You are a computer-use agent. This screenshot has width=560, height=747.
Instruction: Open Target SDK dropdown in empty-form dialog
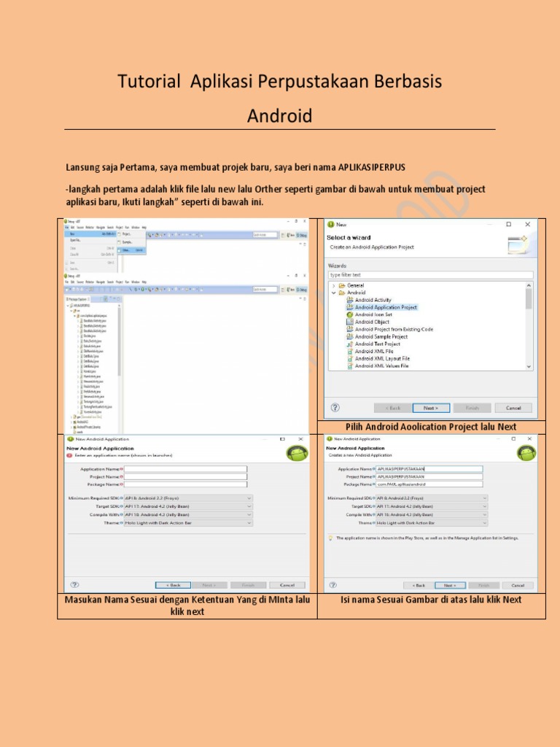[x=188, y=506]
